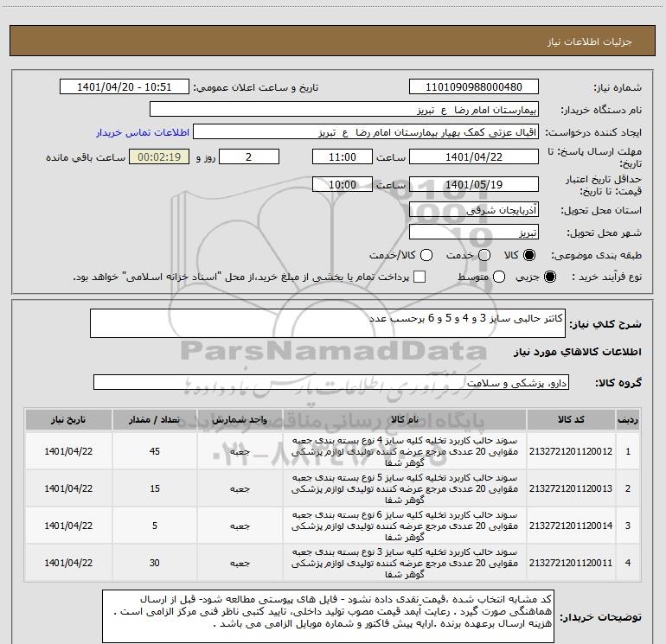
Task: Click the remaining days field showing 2
Action: [249, 156]
